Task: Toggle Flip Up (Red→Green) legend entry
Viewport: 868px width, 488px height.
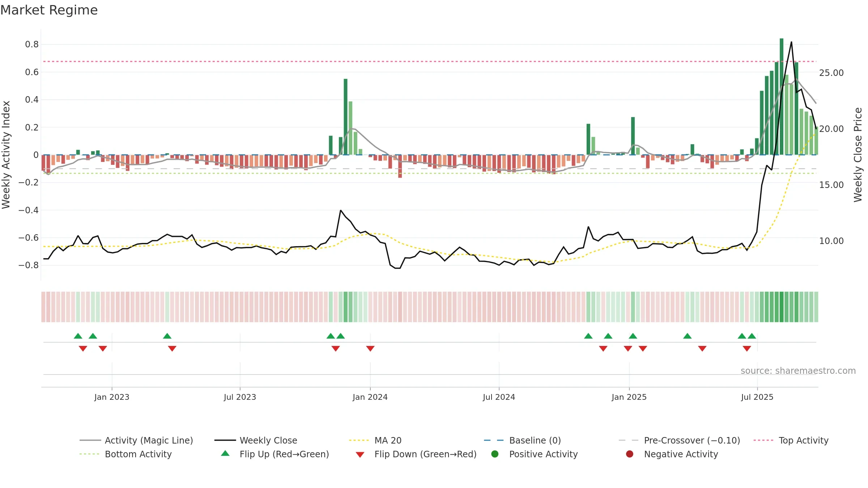Action: (x=275, y=454)
